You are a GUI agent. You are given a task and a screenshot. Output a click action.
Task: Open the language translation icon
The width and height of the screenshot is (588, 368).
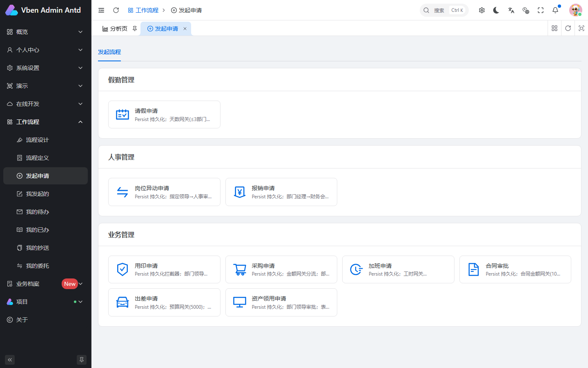(511, 10)
